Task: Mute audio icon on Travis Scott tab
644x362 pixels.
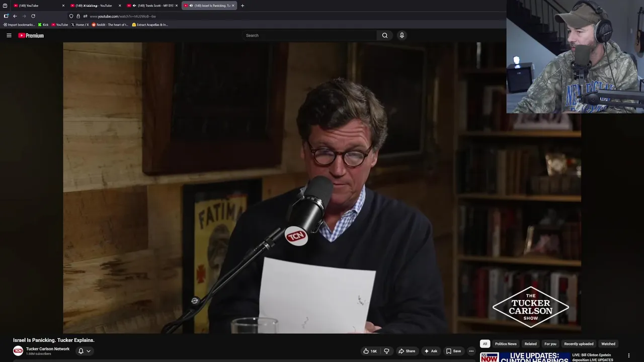Action: (134, 6)
